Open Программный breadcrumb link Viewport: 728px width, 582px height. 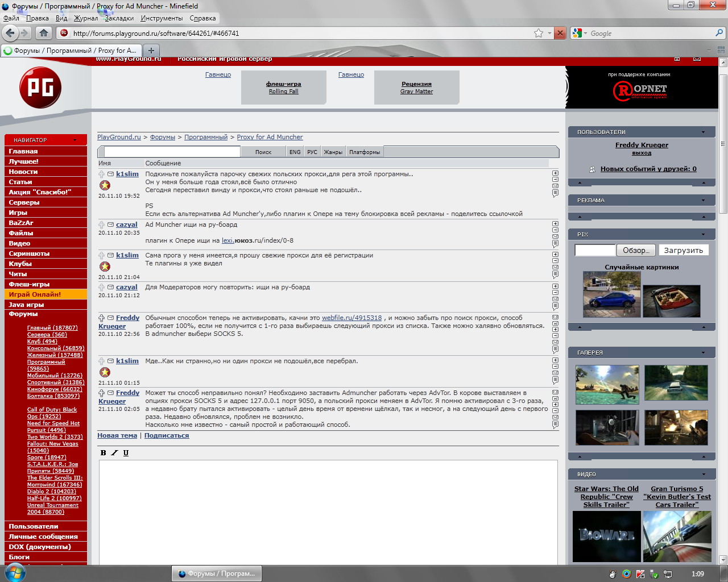(206, 137)
